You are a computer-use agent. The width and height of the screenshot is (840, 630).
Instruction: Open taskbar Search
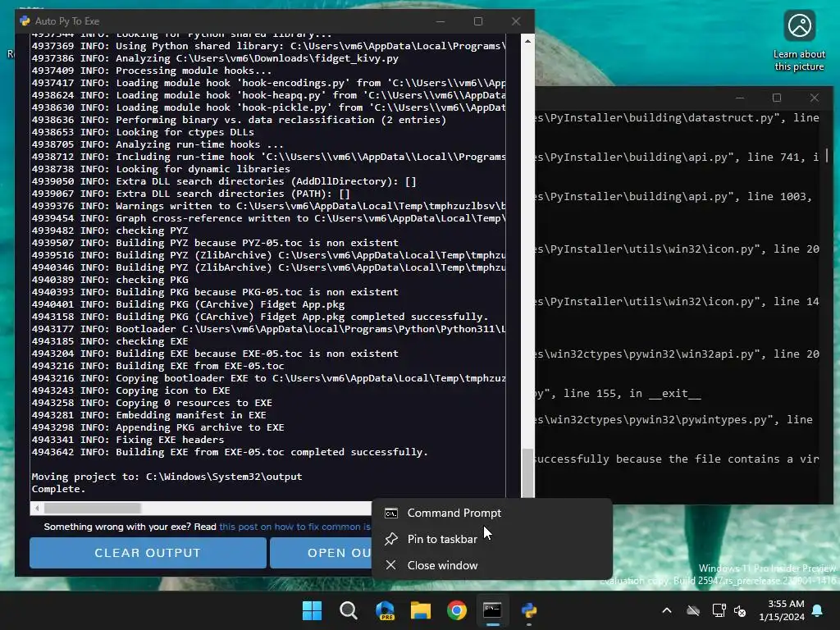(348, 610)
